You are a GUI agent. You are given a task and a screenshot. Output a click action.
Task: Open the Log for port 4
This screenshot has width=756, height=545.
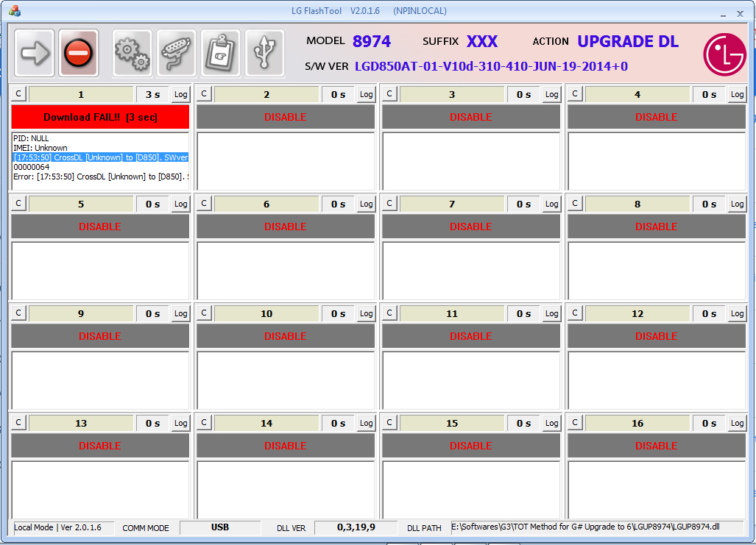(737, 94)
